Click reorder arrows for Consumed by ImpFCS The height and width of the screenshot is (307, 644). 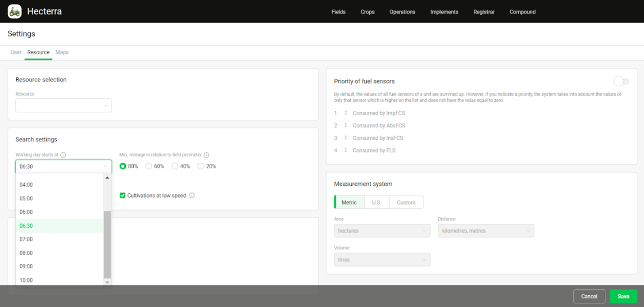coord(345,113)
